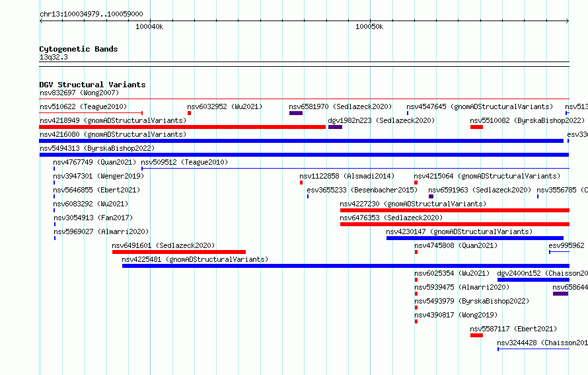Open the dgv2400n152 Chaisson variant label
The height and width of the screenshot is (375, 588).
tap(542, 273)
